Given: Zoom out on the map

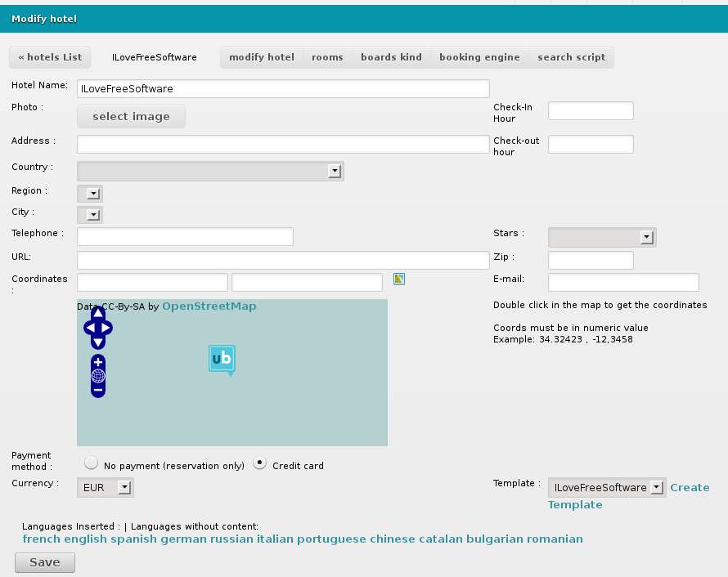Looking at the screenshot, I should pos(98,390).
